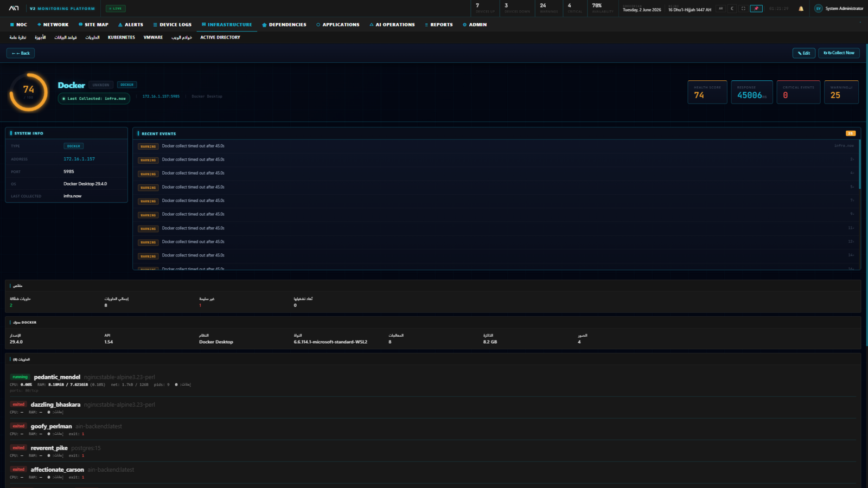The image size is (868, 488).
Task: Click the Network diamond icon
Action: 39,24
